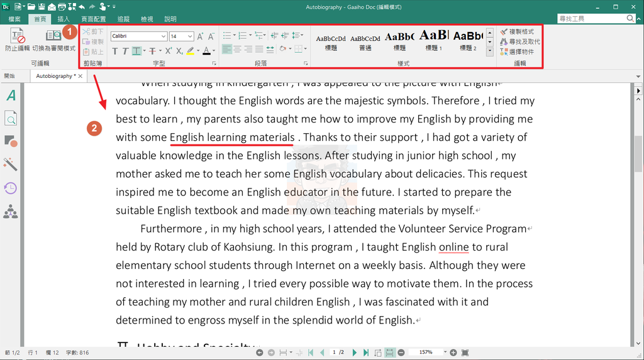The height and width of the screenshot is (360, 644).
Task: Align paragraph to the right
Action: pyautogui.click(x=248, y=49)
